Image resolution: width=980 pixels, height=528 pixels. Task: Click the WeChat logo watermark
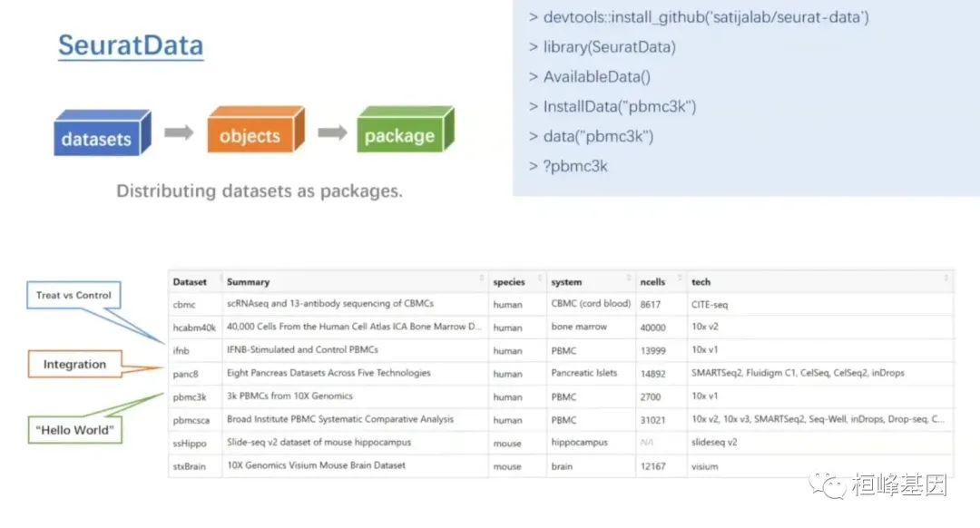pos(828,485)
